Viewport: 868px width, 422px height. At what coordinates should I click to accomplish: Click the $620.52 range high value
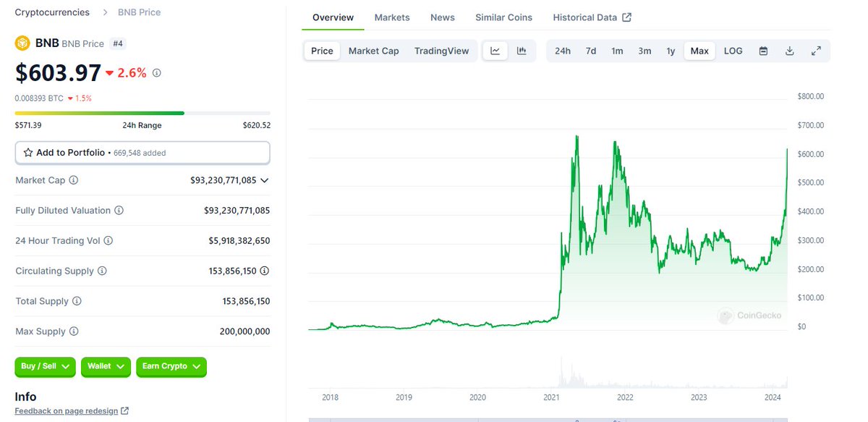(257, 125)
